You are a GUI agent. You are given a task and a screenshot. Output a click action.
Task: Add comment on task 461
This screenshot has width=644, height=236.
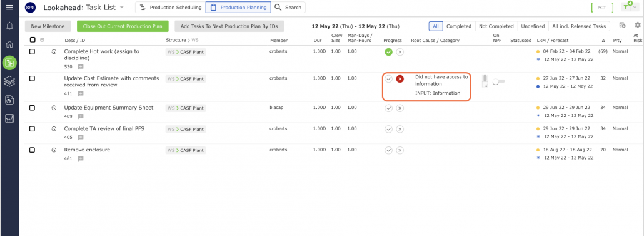tap(81, 159)
